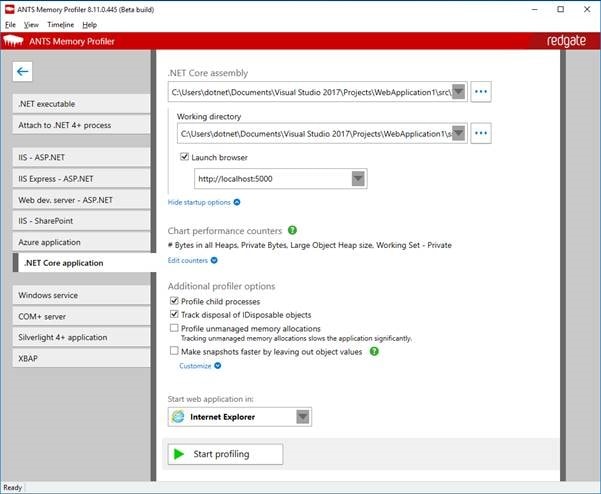Open the Internet Explorer browser dropdown arrow
The height and width of the screenshot is (494, 601).
(303, 417)
